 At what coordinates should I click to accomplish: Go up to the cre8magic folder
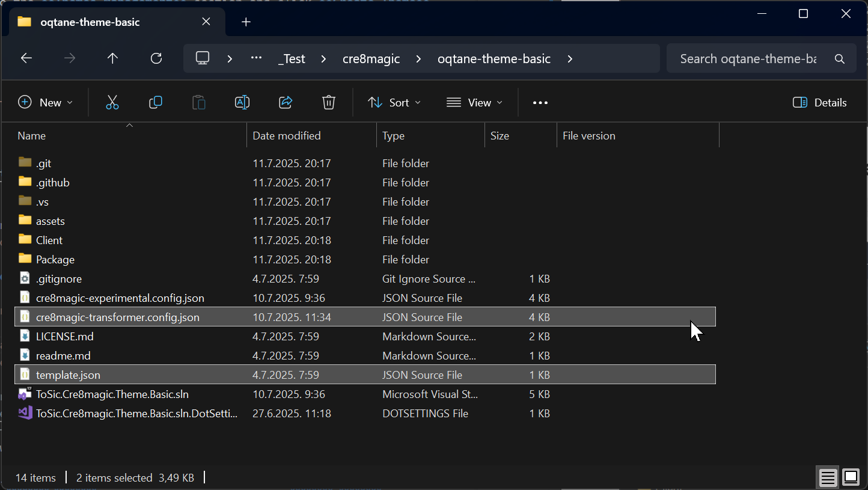112,58
